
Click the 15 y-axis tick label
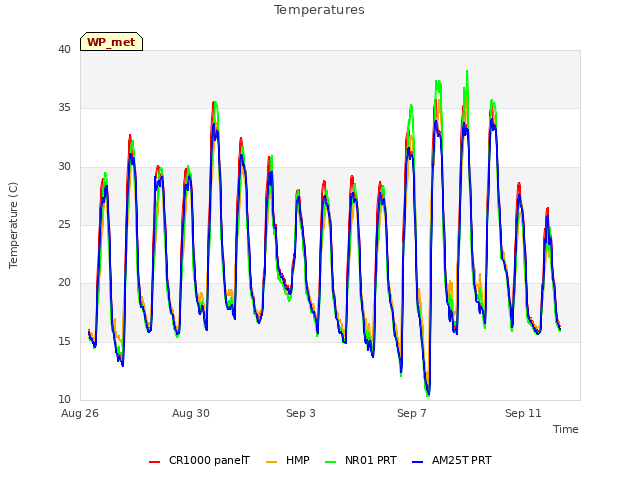[x=64, y=341]
